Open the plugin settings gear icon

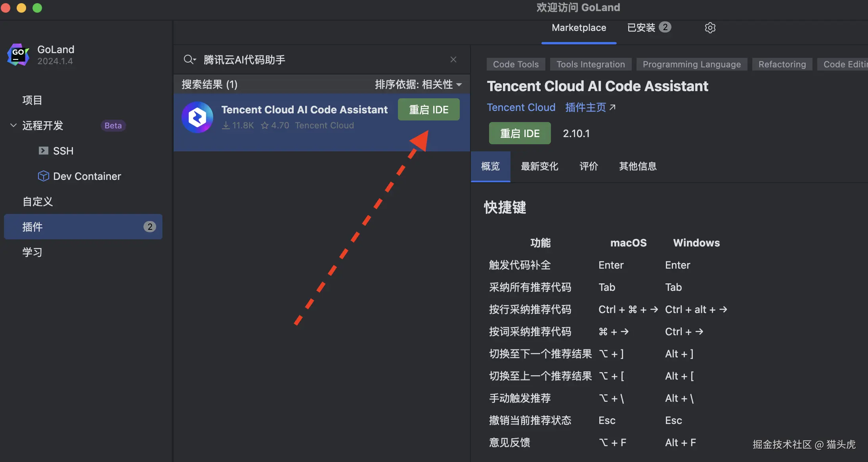710,28
